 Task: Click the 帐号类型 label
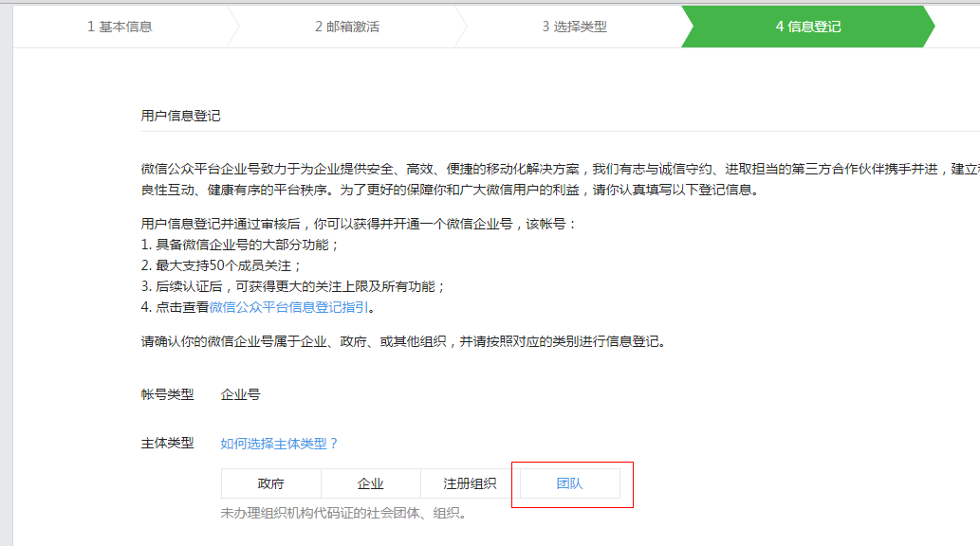click(168, 395)
